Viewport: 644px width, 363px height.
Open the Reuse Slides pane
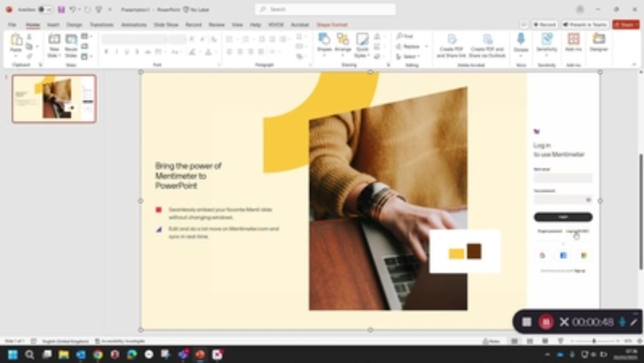(x=71, y=45)
